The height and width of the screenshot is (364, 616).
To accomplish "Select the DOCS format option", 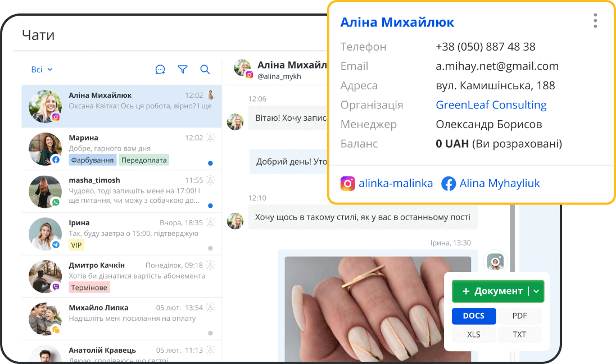I will point(473,316).
